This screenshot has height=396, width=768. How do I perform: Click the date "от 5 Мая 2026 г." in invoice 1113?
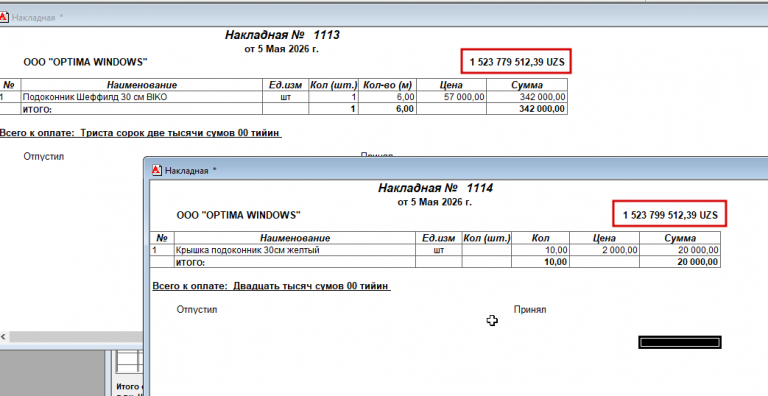click(282, 49)
